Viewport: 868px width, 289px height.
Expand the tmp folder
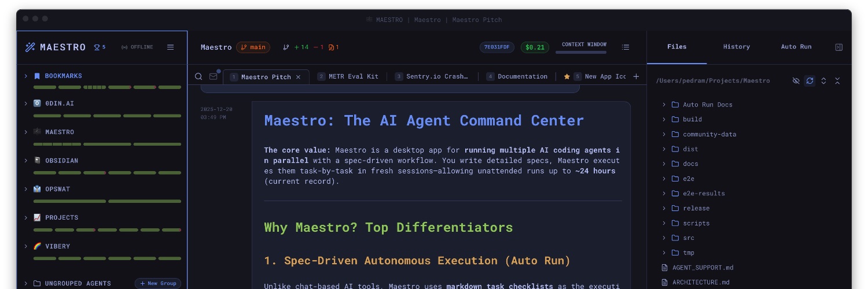(x=664, y=253)
